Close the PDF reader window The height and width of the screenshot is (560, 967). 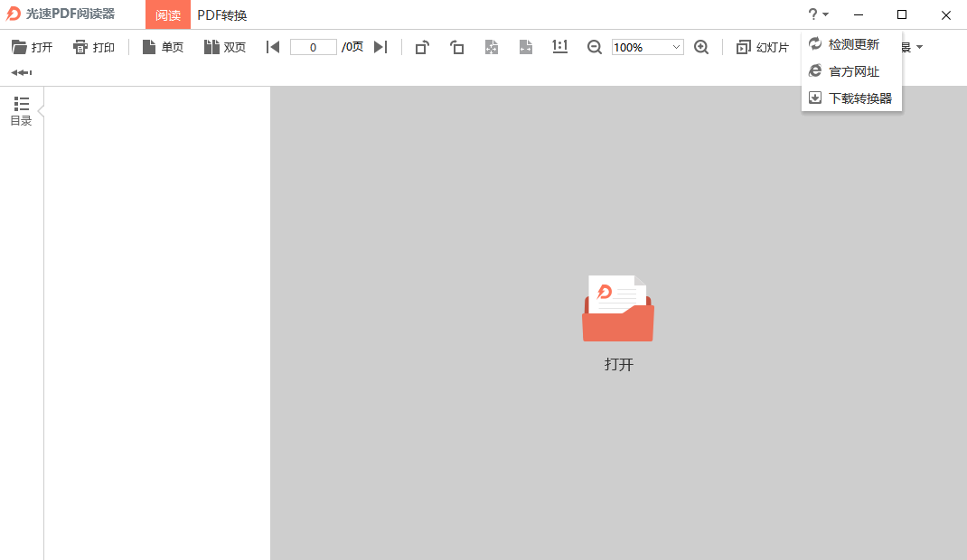[946, 14]
